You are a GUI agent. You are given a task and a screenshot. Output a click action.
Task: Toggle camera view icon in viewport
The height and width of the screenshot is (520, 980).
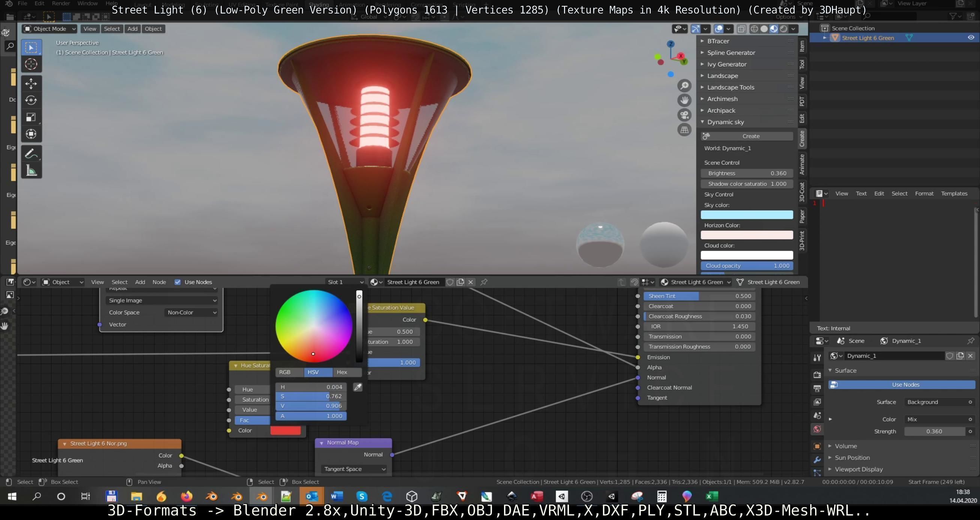click(684, 115)
